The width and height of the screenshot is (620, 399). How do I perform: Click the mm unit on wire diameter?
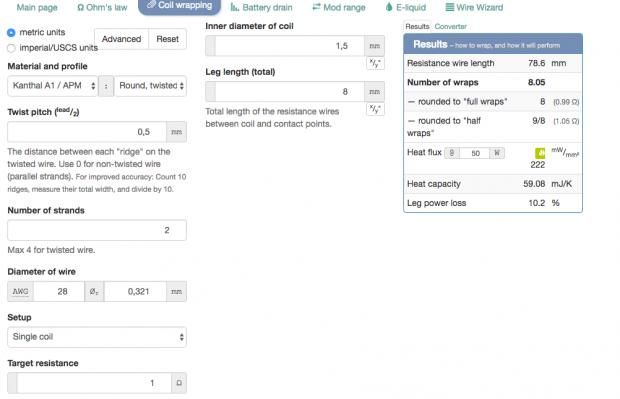point(176,291)
